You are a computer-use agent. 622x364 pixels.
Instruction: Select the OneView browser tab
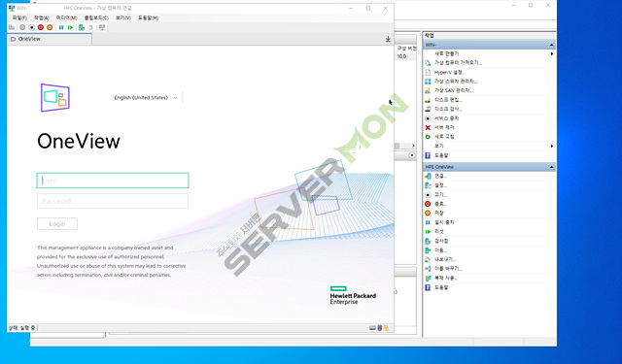click(x=50, y=39)
